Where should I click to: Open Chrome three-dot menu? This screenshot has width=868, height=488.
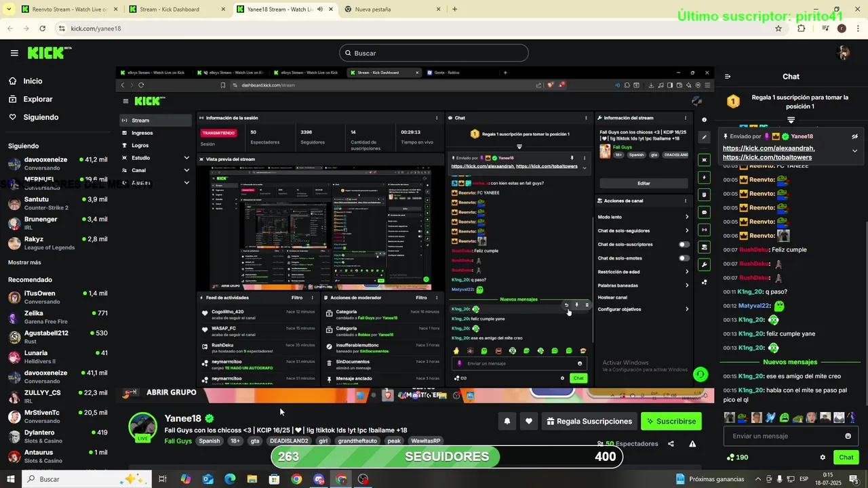[x=856, y=28]
